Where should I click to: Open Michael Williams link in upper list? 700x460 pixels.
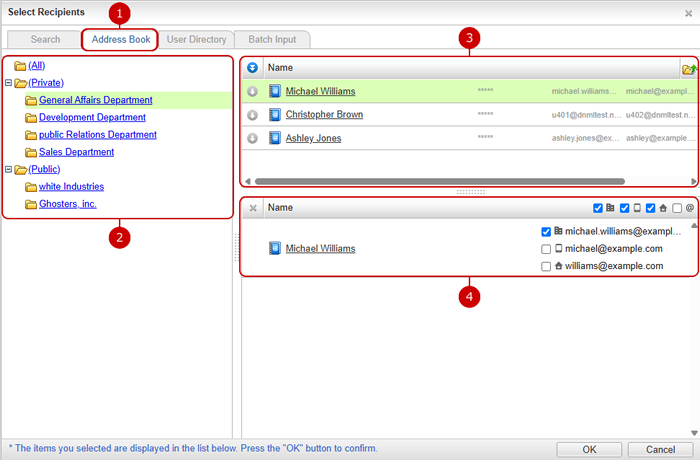tap(321, 91)
